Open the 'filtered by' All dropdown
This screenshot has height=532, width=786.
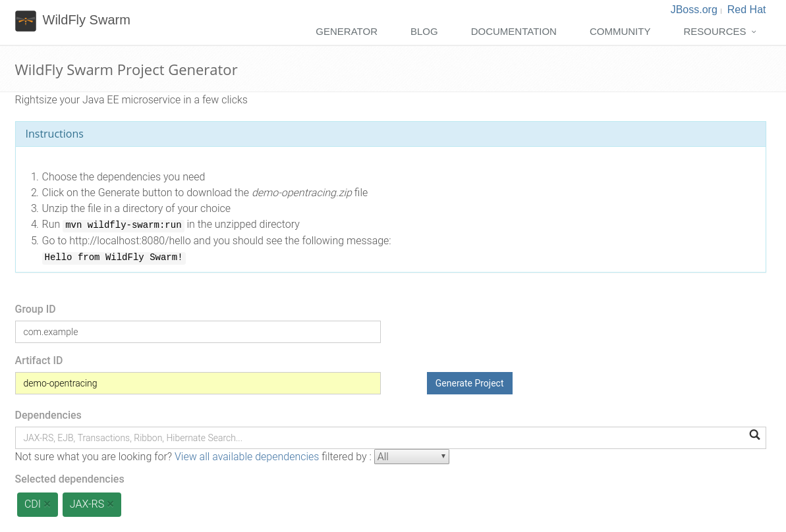[x=412, y=456]
